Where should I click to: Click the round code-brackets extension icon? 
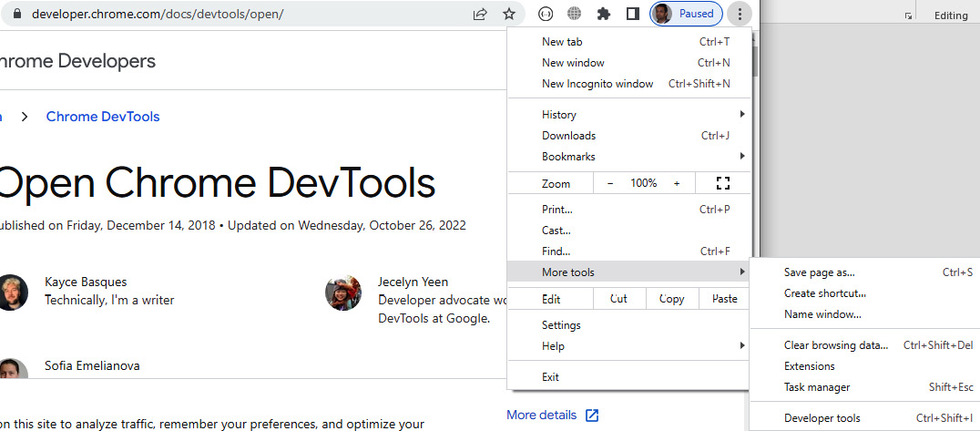pos(546,14)
